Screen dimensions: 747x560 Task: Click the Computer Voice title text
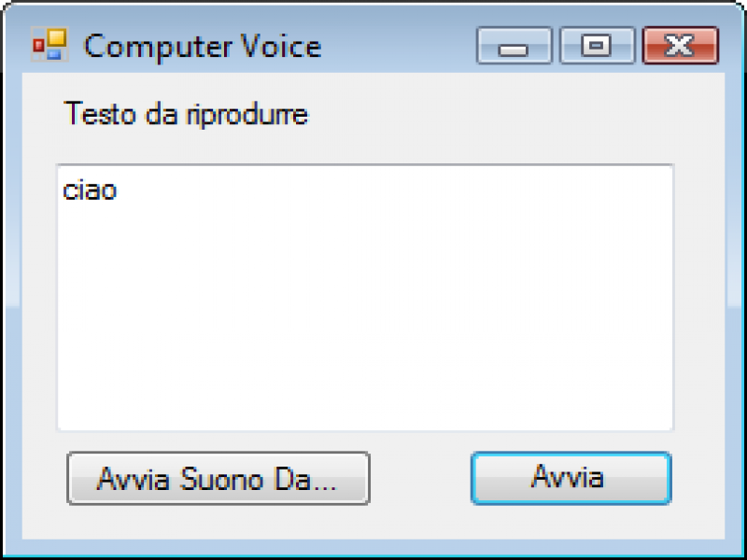(x=203, y=46)
